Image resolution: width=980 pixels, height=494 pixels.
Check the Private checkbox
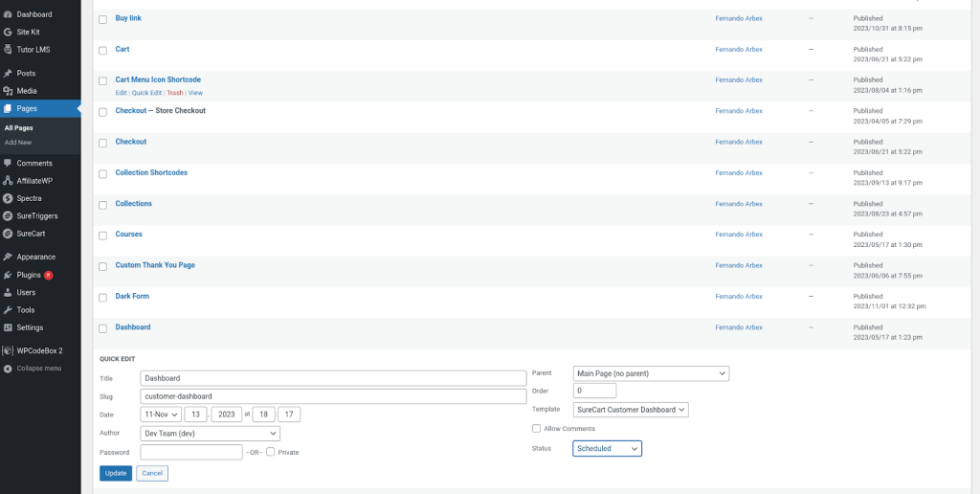(272, 452)
